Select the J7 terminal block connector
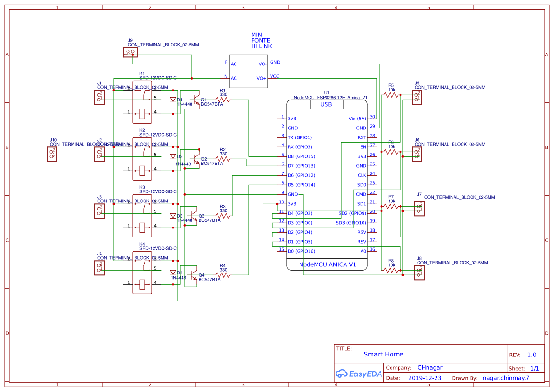Screen dimensions: 554x392 point(419,209)
